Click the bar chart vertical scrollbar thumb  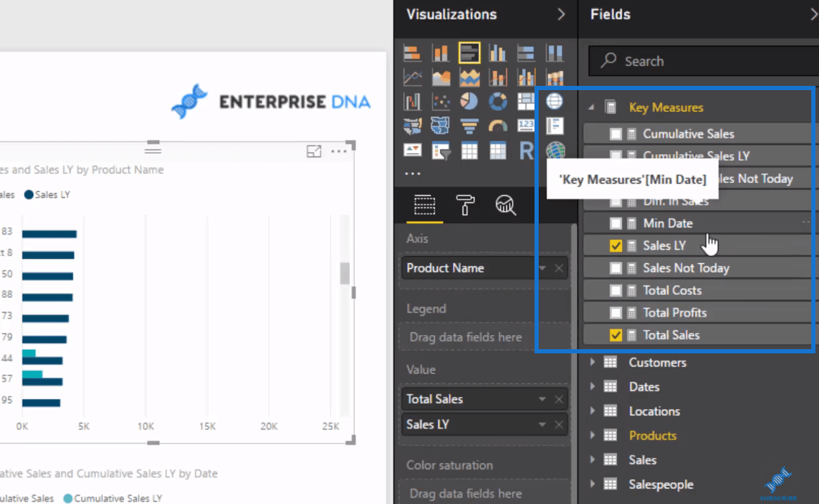point(345,273)
